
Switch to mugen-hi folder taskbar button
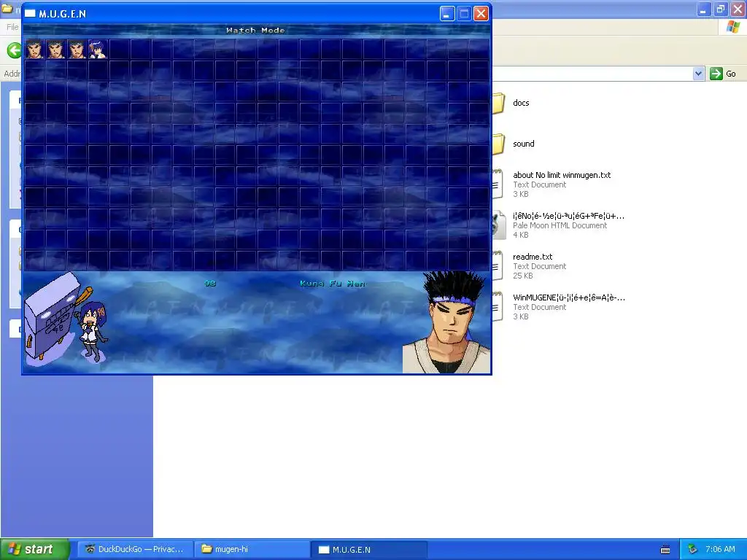252,549
